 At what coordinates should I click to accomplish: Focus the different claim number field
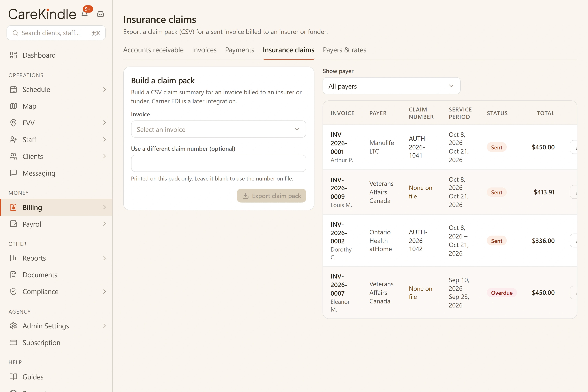pos(219,163)
